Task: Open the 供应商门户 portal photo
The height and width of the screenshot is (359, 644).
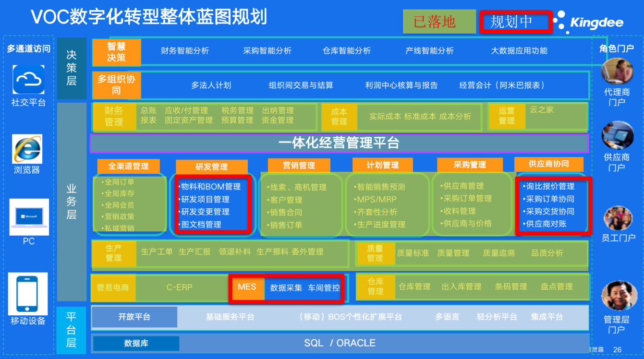Action: tap(618, 135)
